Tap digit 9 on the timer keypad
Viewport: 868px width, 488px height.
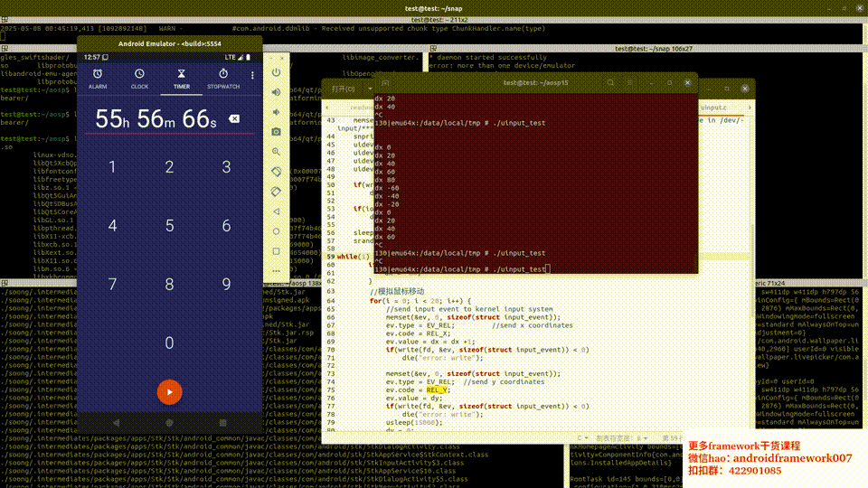[x=226, y=284]
